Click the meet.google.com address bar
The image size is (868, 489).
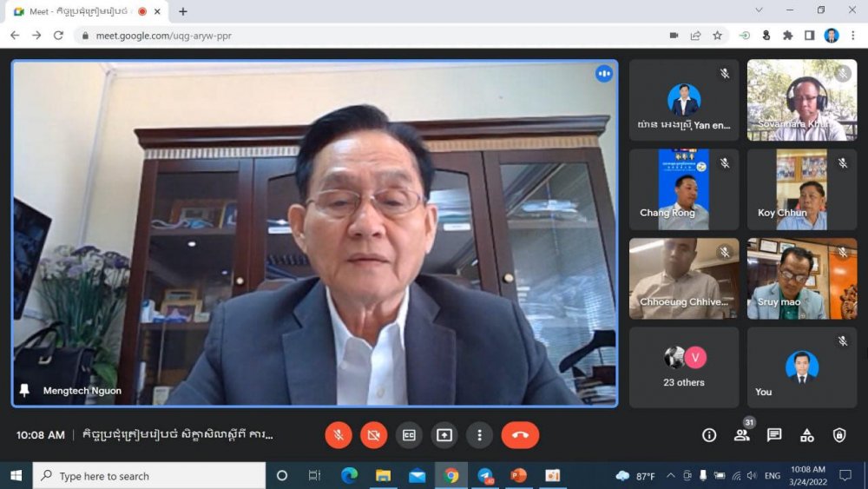[x=347, y=36]
